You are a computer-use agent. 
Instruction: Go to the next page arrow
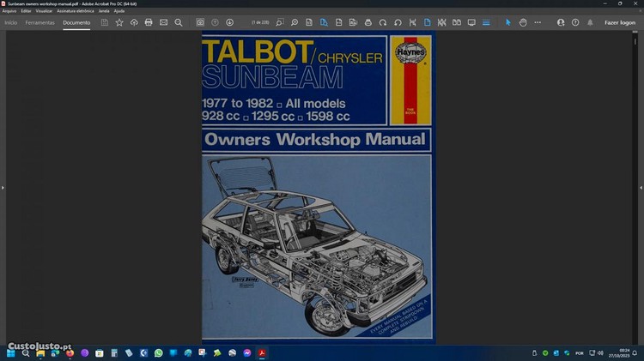[229, 22]
